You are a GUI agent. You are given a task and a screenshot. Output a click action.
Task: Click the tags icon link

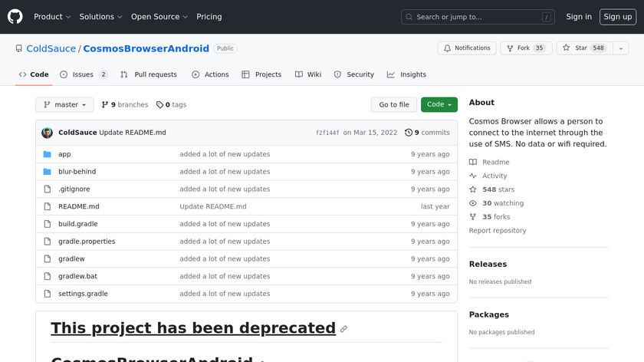point(159,105)
